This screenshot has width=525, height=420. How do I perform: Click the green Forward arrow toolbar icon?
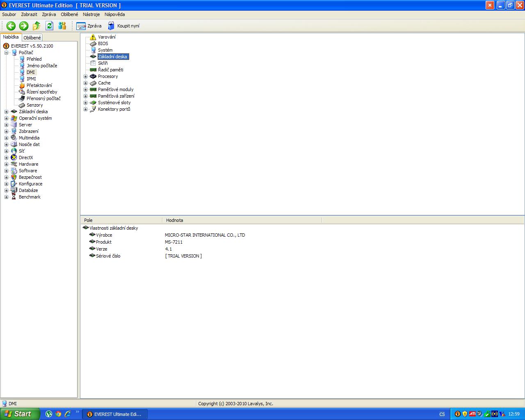(24, 26)
